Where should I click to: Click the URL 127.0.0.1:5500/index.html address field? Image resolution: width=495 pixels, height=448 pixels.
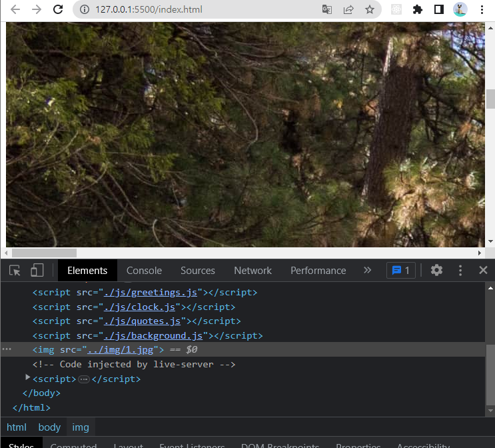[149, 9]
